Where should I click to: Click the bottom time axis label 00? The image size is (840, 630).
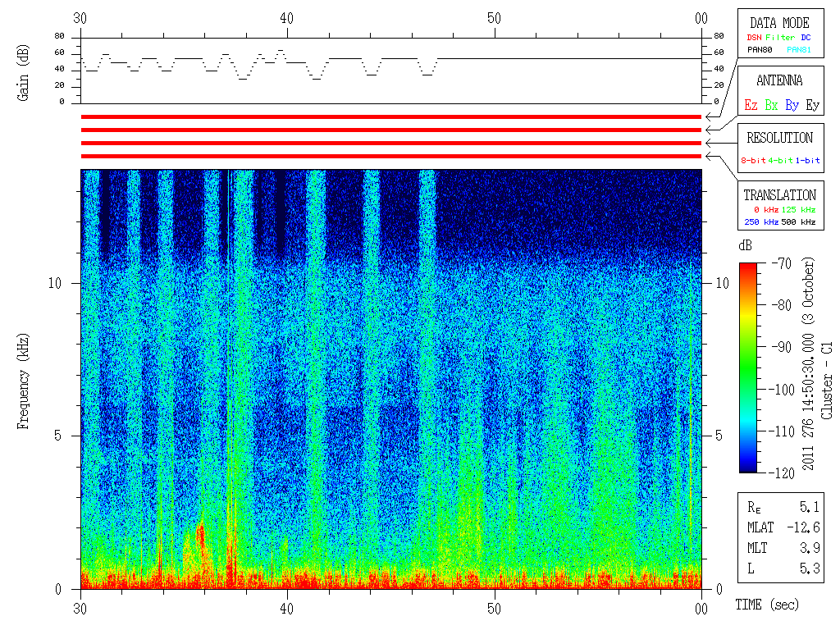pos(701,609)
